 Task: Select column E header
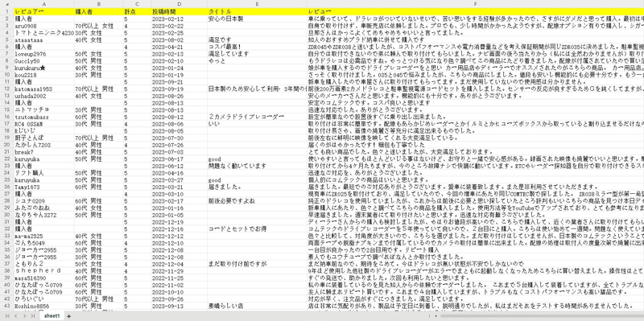(257, 4)
